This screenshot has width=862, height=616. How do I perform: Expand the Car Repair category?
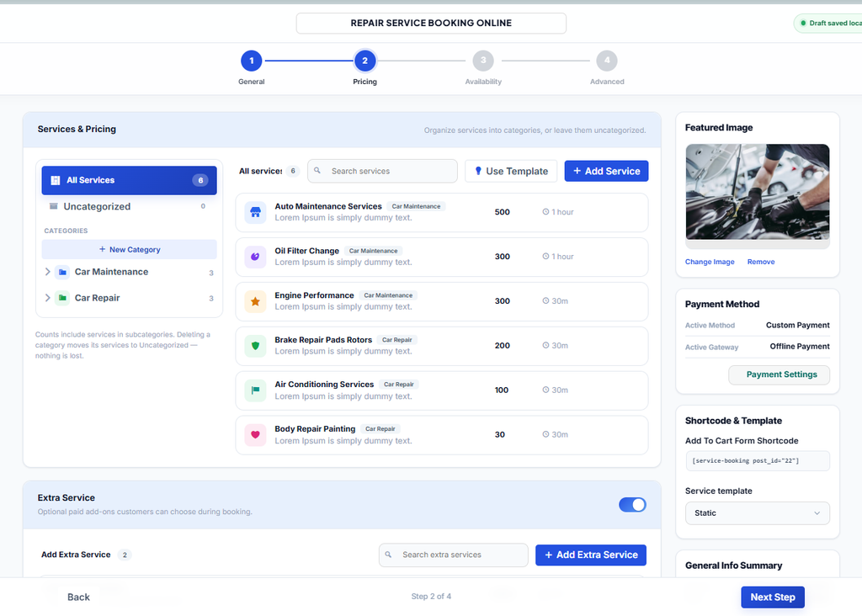pyautogui.click(x=47, y=298)
